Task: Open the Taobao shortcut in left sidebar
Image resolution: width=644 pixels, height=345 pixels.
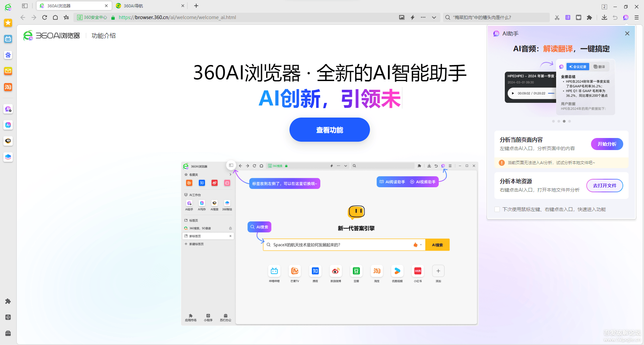Action: pos(8,87)
